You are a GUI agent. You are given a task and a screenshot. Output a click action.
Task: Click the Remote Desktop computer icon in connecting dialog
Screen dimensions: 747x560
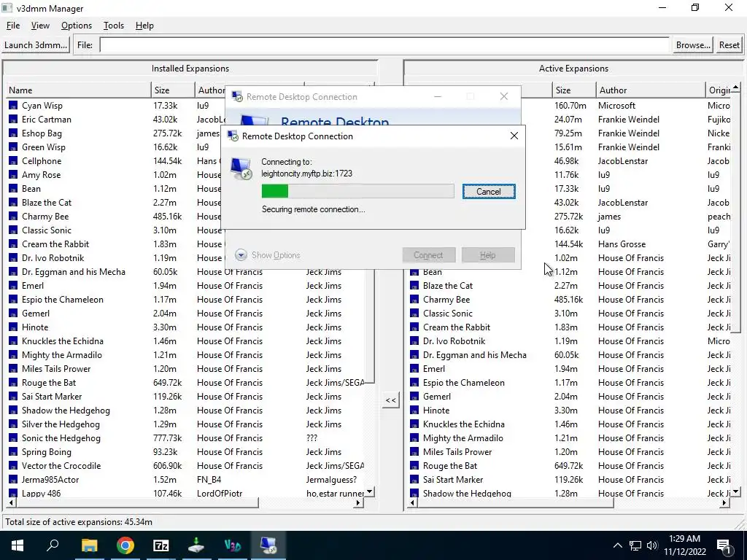pyautogui.click(x=241, y=168)
